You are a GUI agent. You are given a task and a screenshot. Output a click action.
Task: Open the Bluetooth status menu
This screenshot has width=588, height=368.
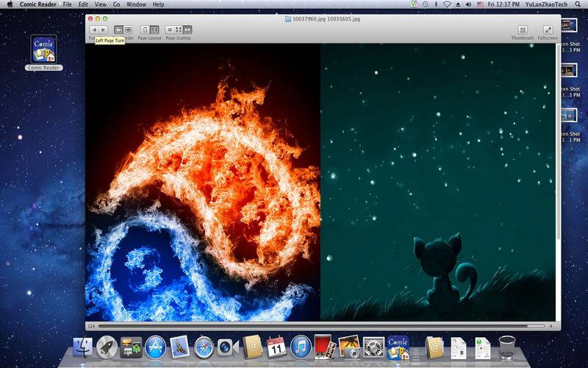[x=436, y=4]
